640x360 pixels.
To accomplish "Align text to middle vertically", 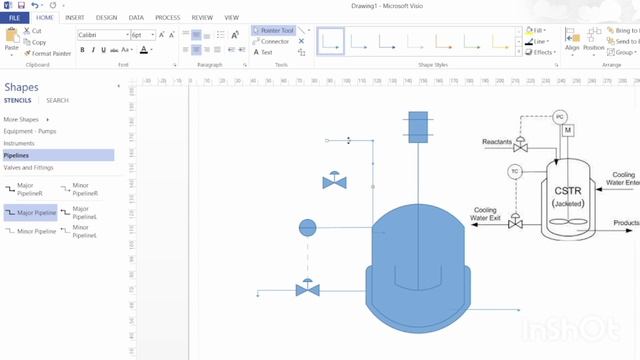I will [x=196, y=35].
